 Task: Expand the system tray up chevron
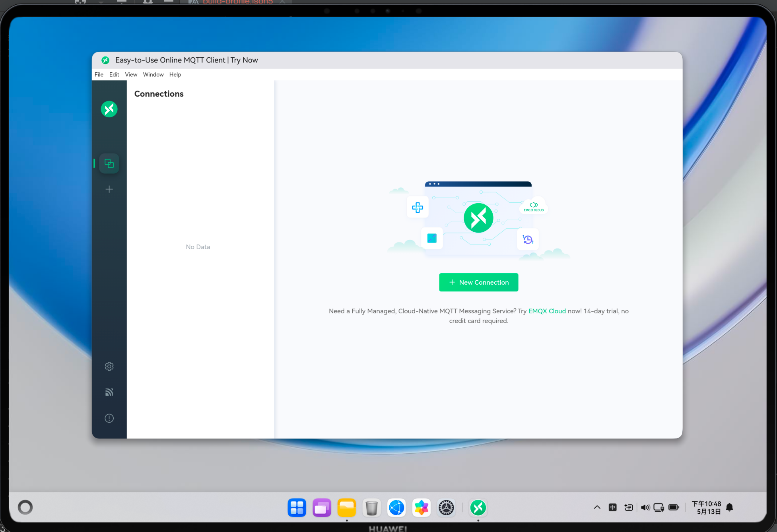597,507
